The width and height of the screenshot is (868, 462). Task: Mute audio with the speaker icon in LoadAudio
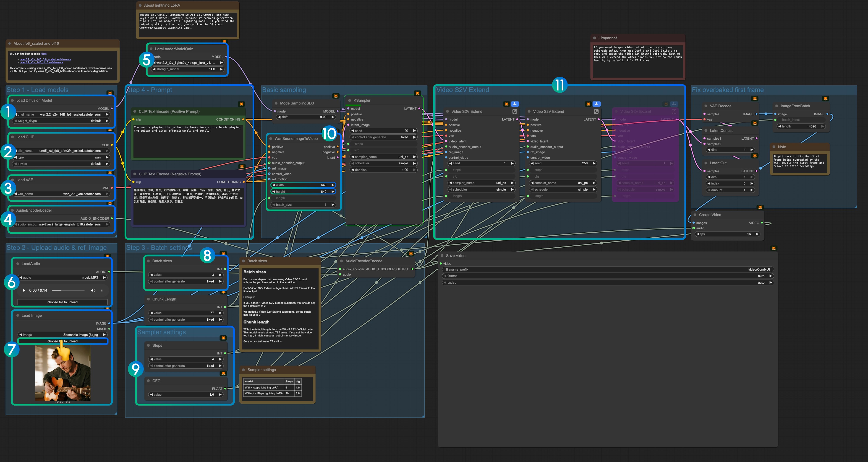93,290
